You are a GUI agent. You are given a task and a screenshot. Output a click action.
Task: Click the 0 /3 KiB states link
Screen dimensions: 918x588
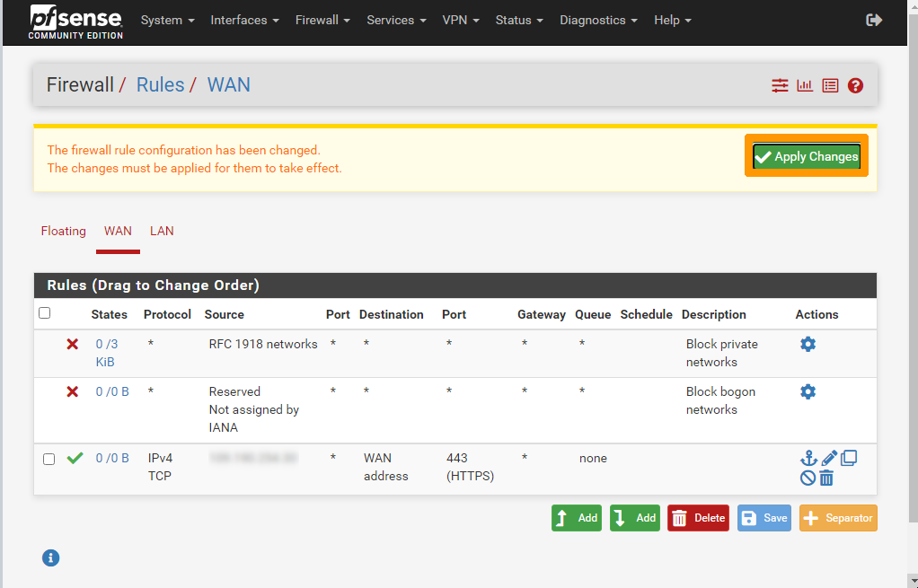(106, 352)
